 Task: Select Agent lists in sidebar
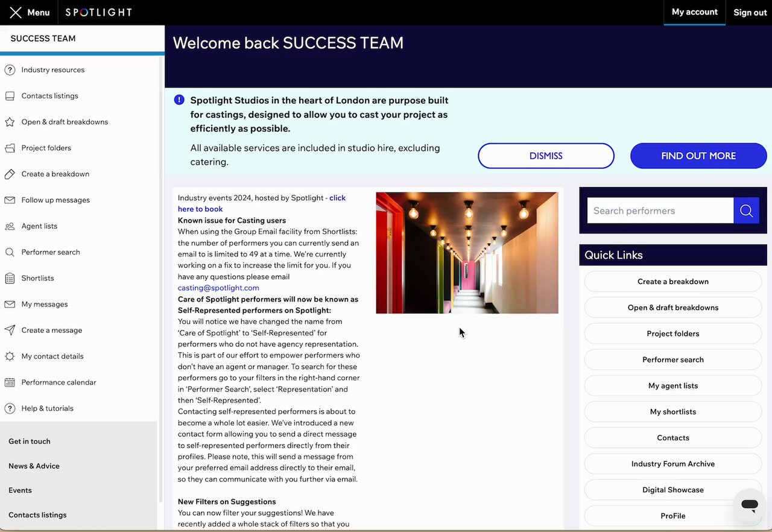point(39,226)
